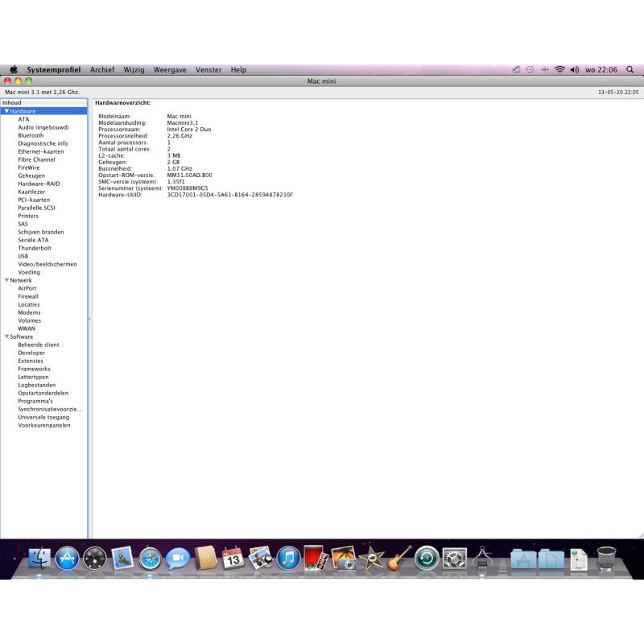Open Preview icon in Dock
The image size is (644, 644).
pos(261,558)
